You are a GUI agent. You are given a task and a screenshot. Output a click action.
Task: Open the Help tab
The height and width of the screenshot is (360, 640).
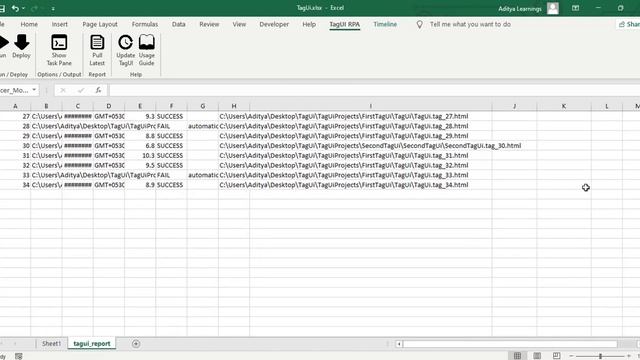309,24
